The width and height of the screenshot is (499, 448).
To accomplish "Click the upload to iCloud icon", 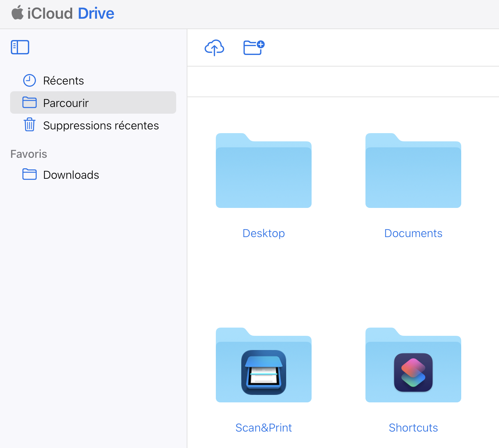I will [214, 48].
